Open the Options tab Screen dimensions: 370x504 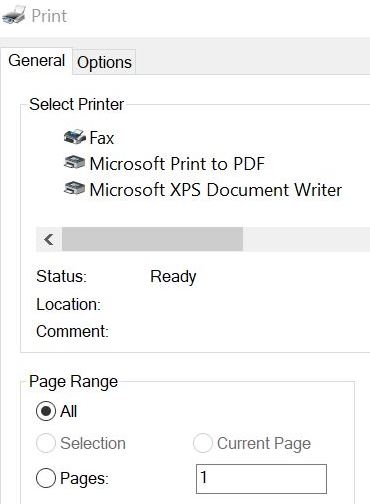coord(104,62)
